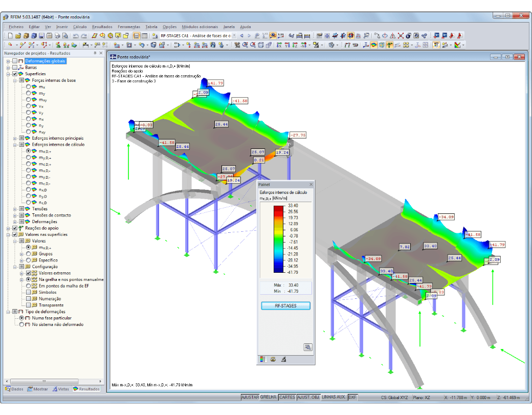Screen dimensions: 532x415
Task: Close the project navigator with X
Action: (101, 53)
